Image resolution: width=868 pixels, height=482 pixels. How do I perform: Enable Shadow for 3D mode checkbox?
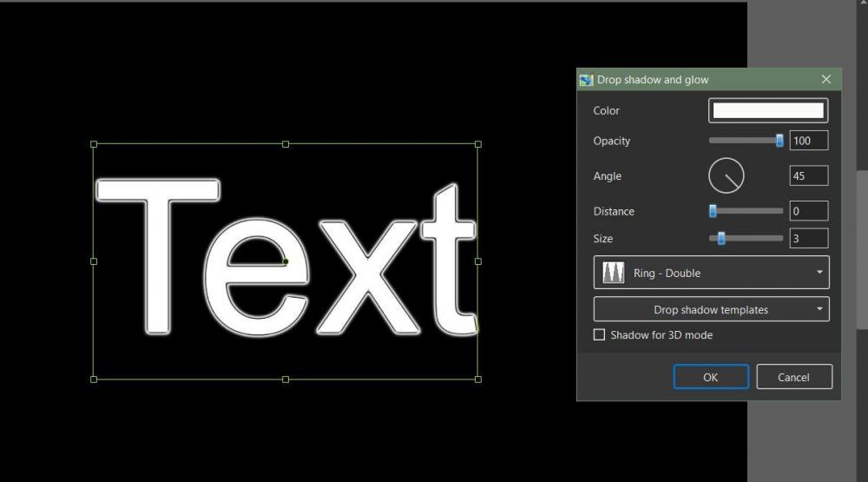tap(599, 334)
